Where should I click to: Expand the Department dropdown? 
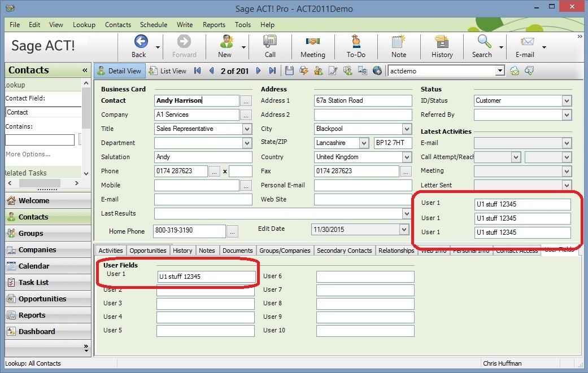tap(247, 143)
